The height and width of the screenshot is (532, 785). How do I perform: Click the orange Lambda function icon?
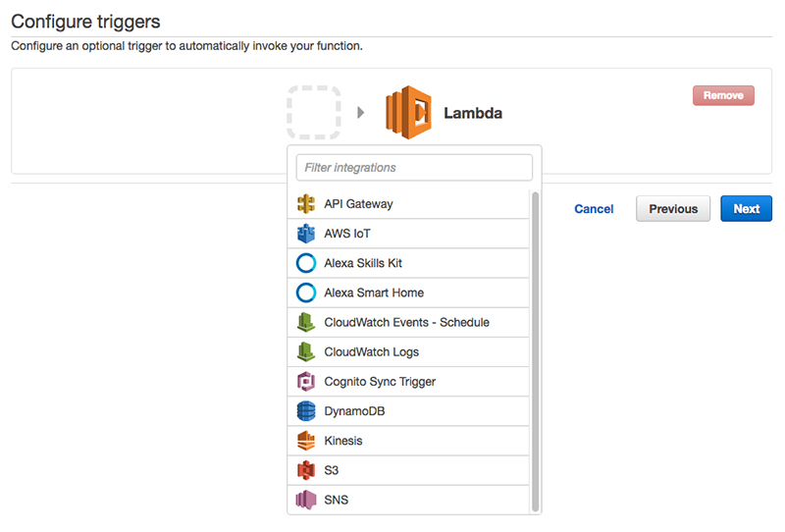[x=408, y=112]
